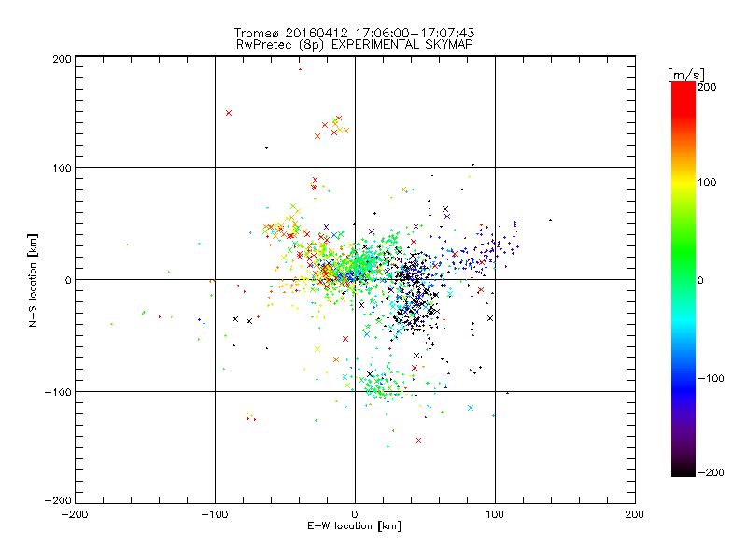Click the y-axis tick label "-200"
Screen dimensions: 747x560
tap(58, 500)
